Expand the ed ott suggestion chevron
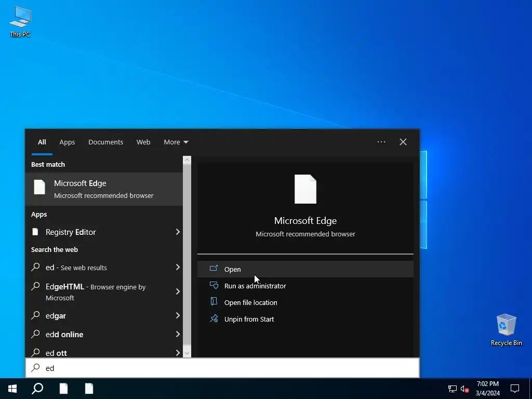 point(178,353)
